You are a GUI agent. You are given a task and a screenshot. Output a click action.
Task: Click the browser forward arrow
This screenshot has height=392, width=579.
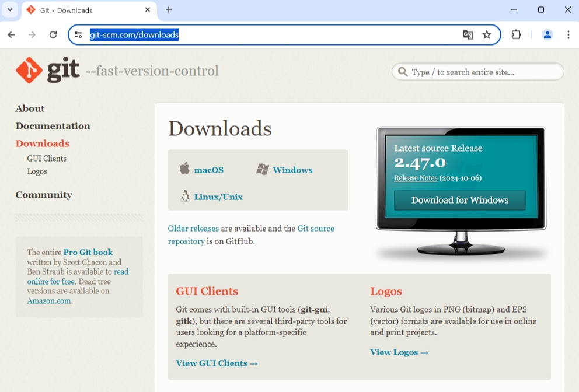(32, 34)
